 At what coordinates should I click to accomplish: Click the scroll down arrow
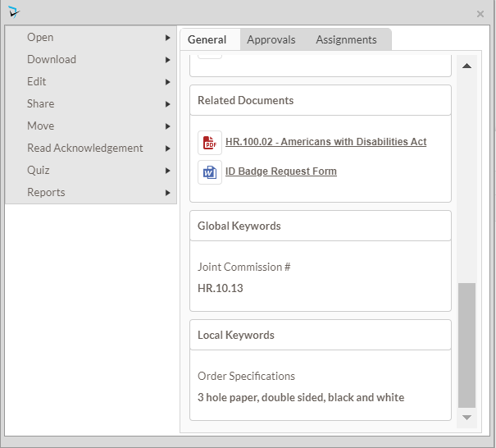[466, 418]
